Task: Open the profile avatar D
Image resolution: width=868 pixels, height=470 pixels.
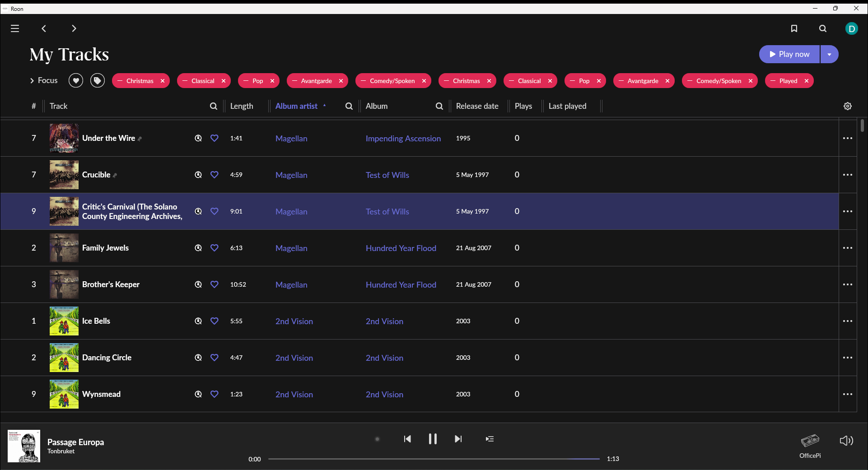Action: point(852,29)
